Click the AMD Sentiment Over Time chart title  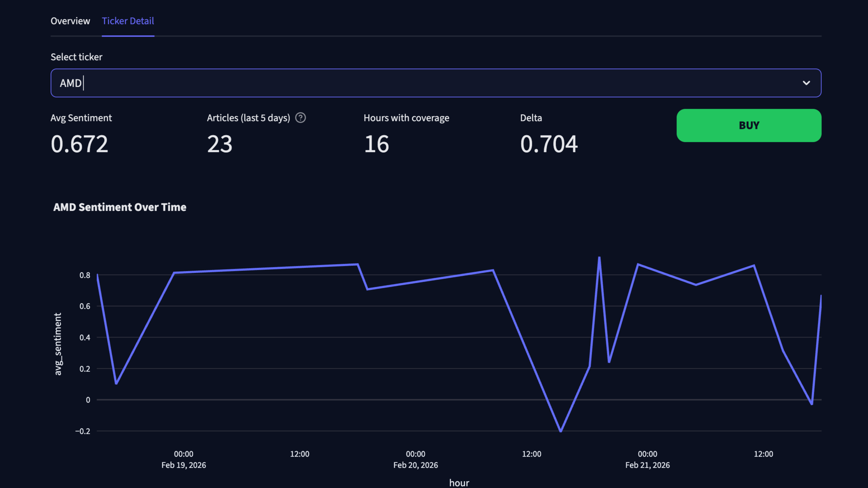(120, 207)
